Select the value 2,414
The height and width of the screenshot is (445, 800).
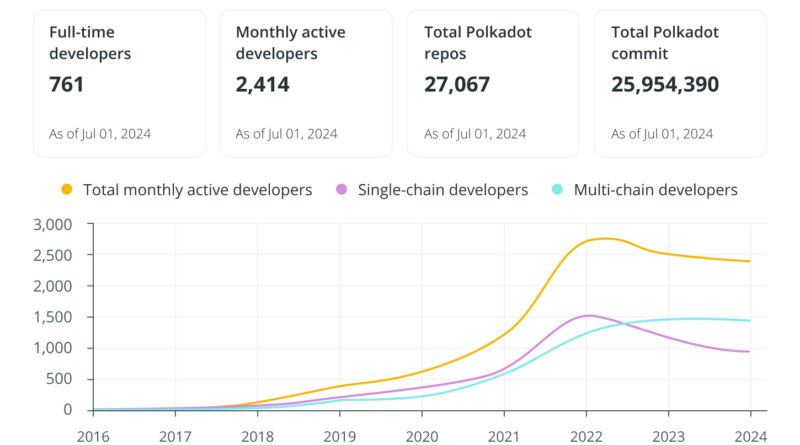(262, 84)
